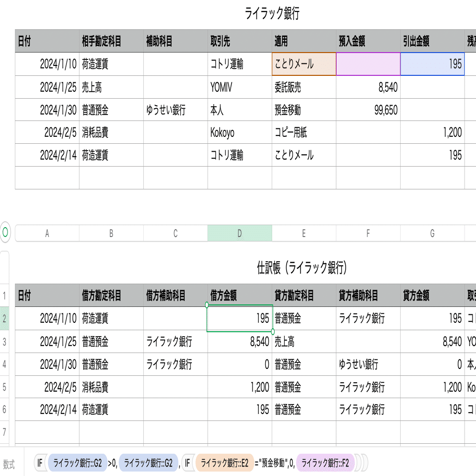The width and height of the screenshot is (476, 476).
Task: Click the ライラック銀行::F2 formula token
Action: tap(325, 463)
